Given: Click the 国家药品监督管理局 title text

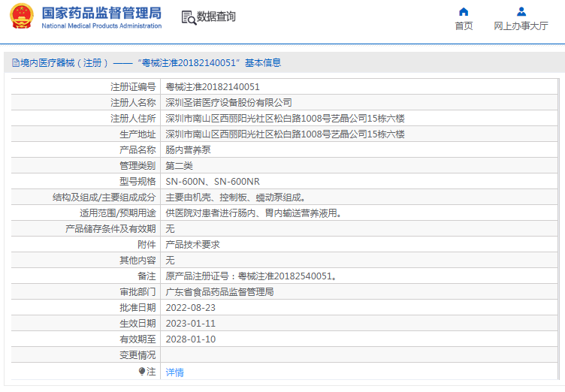Looking at the screenshot, I should 101,13.
